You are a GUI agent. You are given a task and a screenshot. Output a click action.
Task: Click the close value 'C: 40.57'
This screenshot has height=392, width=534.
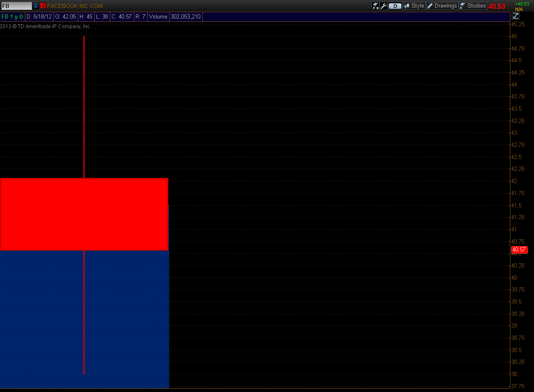[x=122, y=17]
